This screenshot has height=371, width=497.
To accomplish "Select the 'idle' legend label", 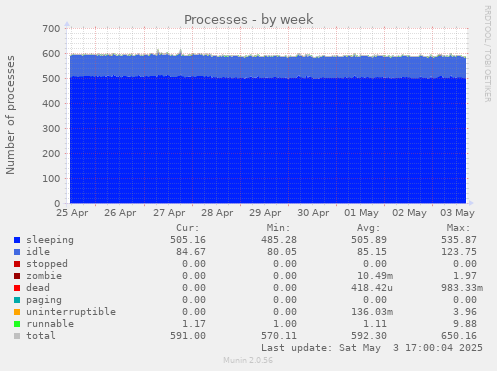I will pos(38,252).
